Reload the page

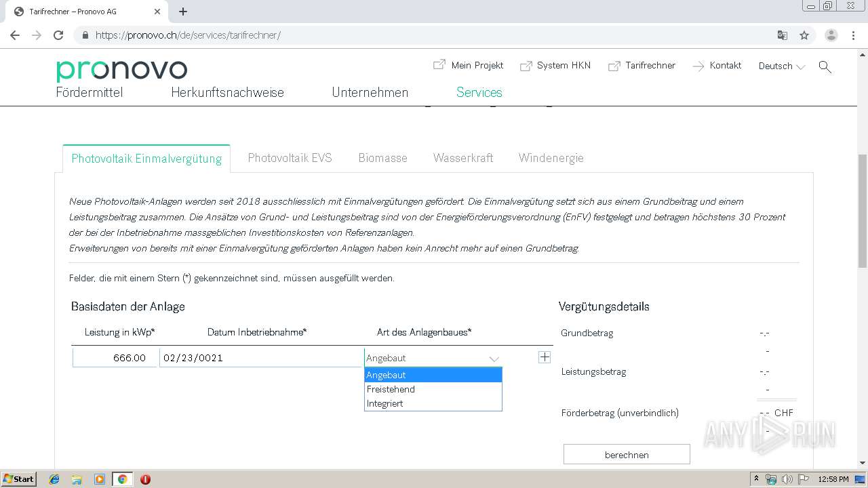coord(58,35)
